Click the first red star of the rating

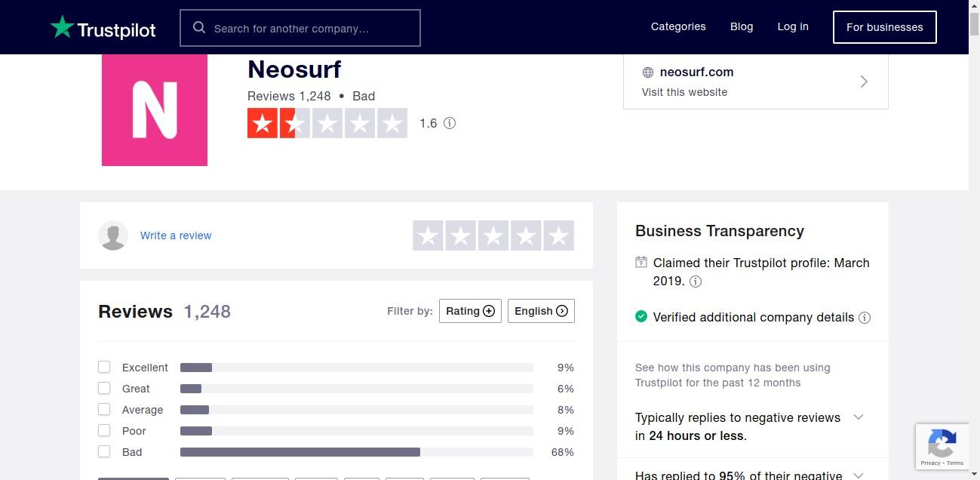tap(263, 123)
